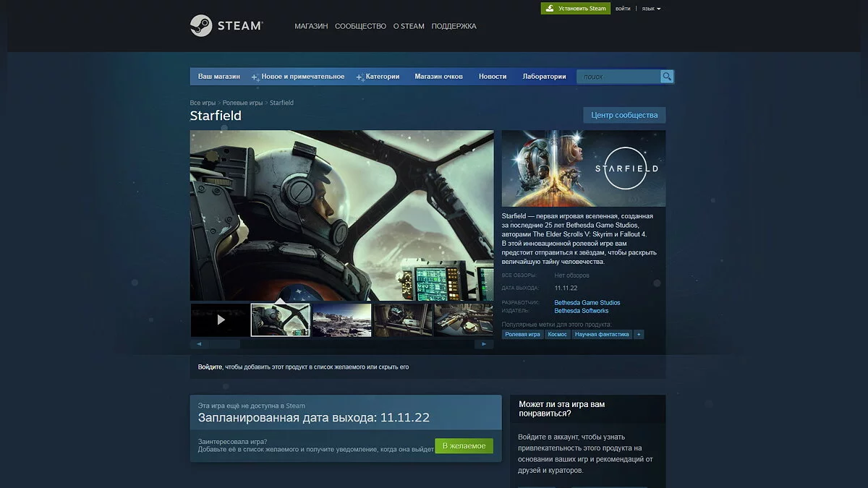Image resolution: width=868 pixels, height=488 pixels.
Task: Open Лаборатории in store navigation
Action: tap(544, 77)
